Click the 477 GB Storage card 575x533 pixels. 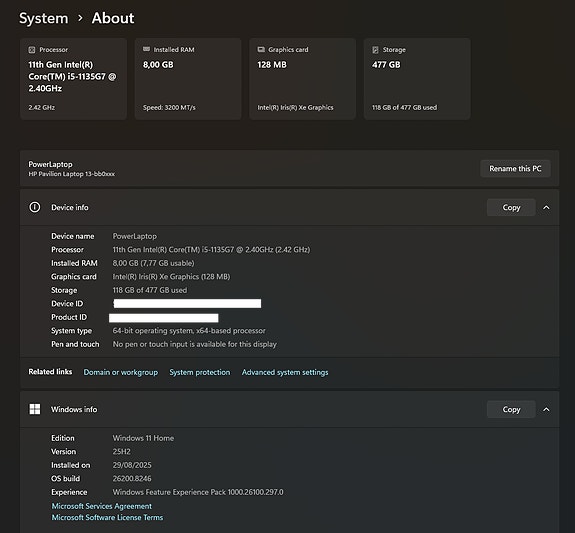(417, 79)
